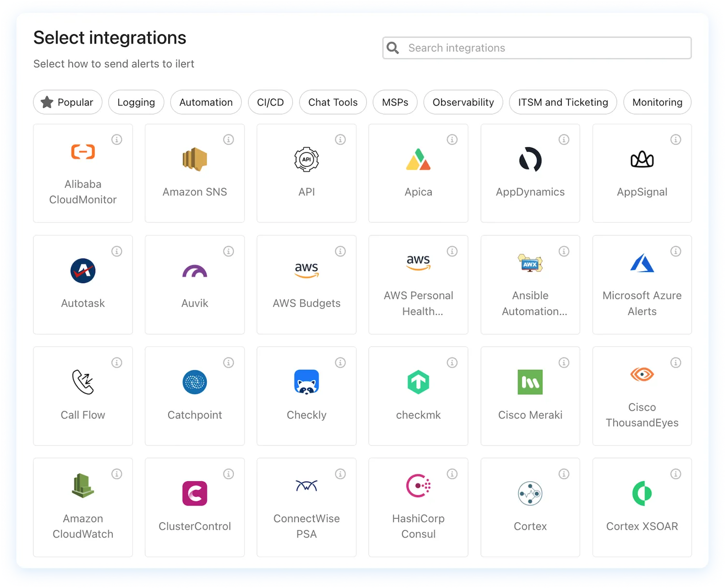View info icon on ConnectWise PSA card
This screenshot has width=725, height=588.
(340, 474)
